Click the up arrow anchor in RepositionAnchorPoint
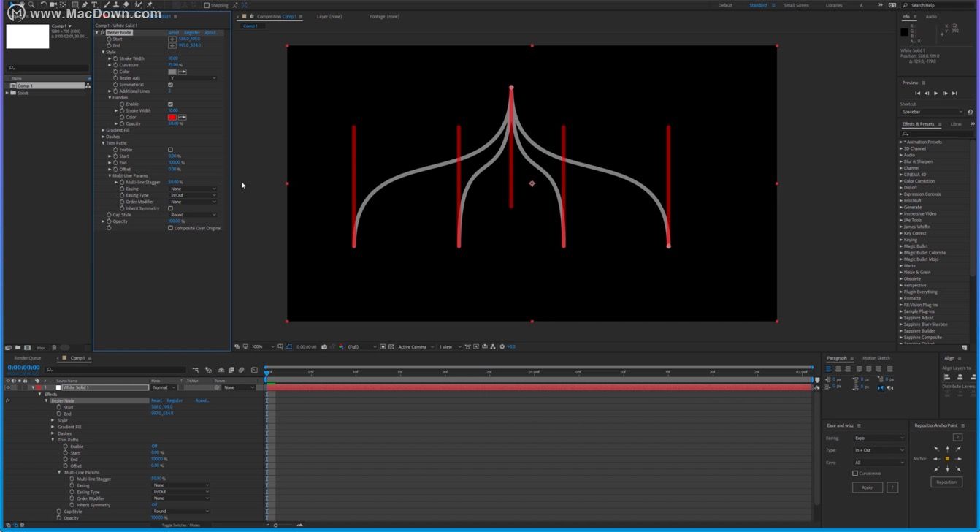Viewport: 980px width, 532px height. coord(948,449)
